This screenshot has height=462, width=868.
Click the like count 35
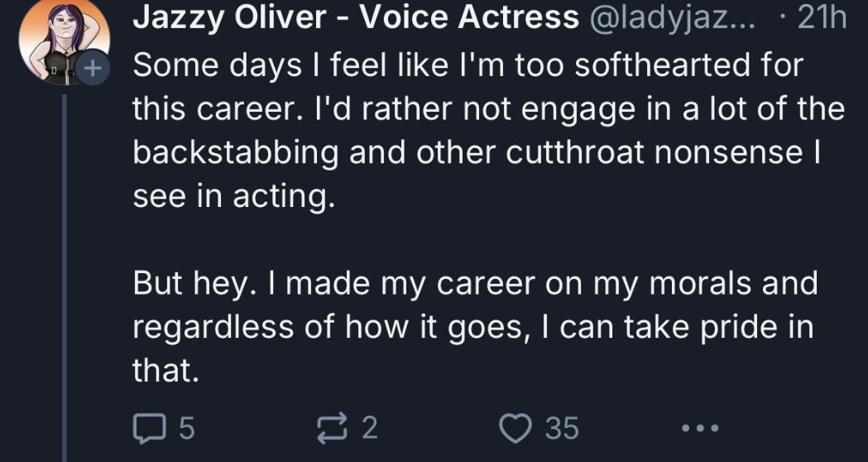562,429
